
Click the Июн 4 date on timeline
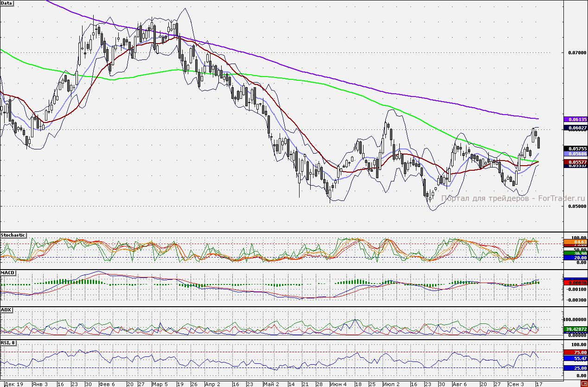(x=338, y=384)
